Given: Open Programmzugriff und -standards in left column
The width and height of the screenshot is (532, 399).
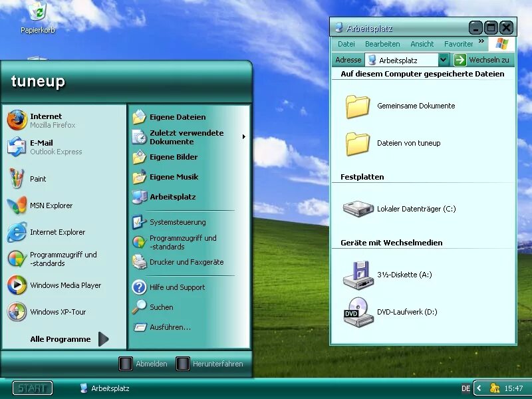Looking at the screenshot, I should tap(52, 259).
